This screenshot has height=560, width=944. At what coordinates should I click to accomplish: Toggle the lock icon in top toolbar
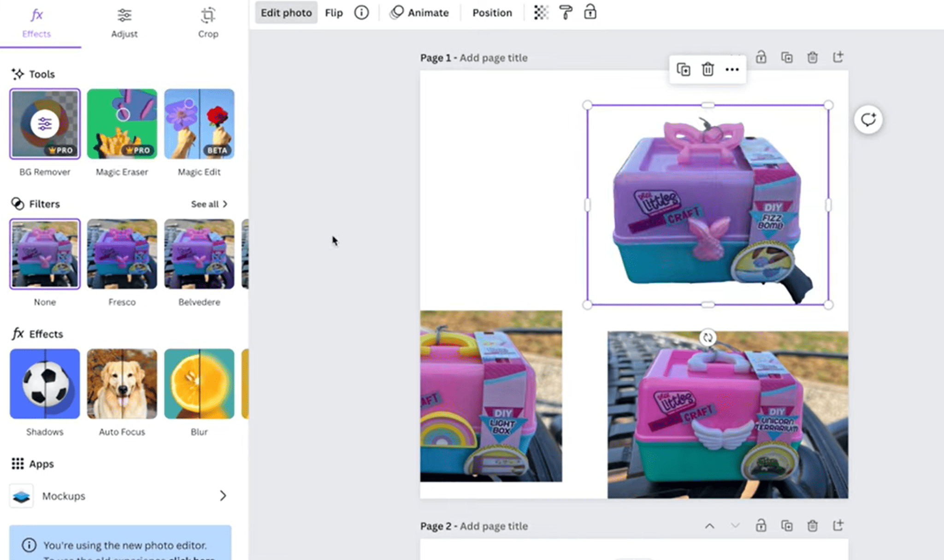590,12
